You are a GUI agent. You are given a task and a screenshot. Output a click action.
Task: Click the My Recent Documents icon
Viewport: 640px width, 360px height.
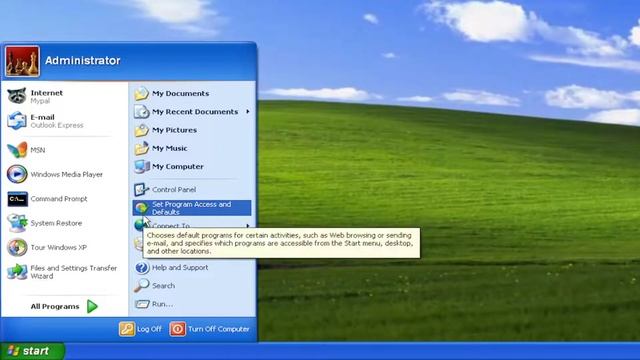pos(141,111)
